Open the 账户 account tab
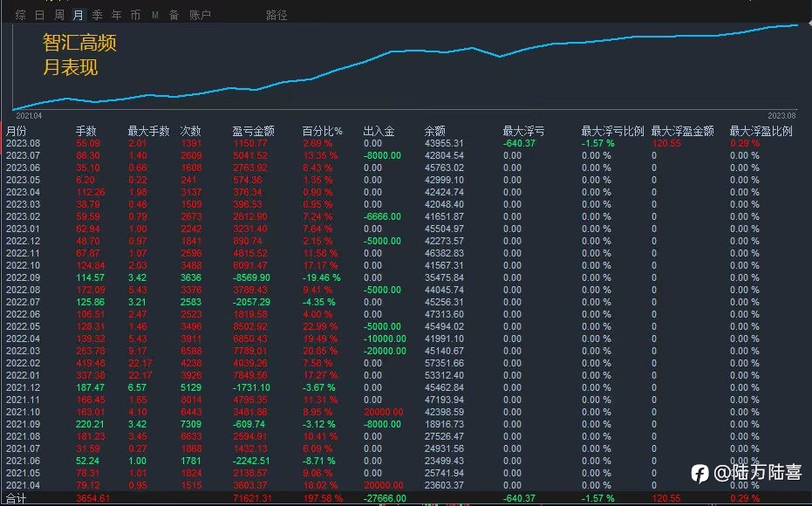 click(x=200, y=15)
